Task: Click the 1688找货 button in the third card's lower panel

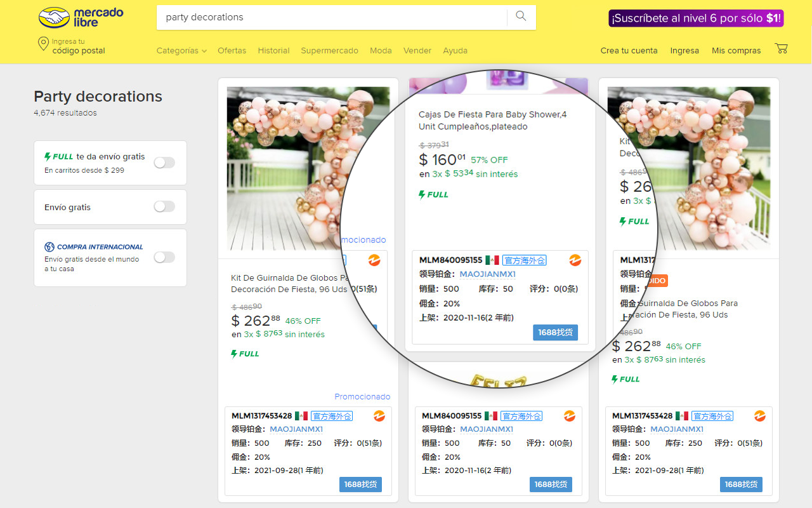Action: (741, 485)
